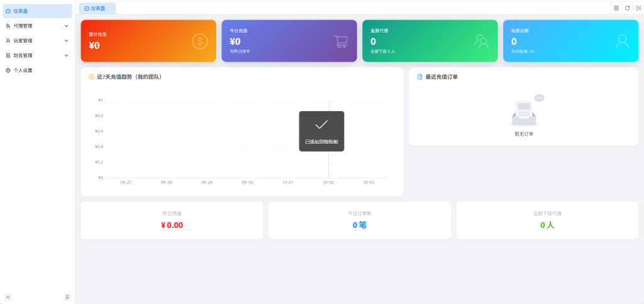Click the blue 0 笔 value
Viewport: 644px width, 304px height.
point(360,225)
